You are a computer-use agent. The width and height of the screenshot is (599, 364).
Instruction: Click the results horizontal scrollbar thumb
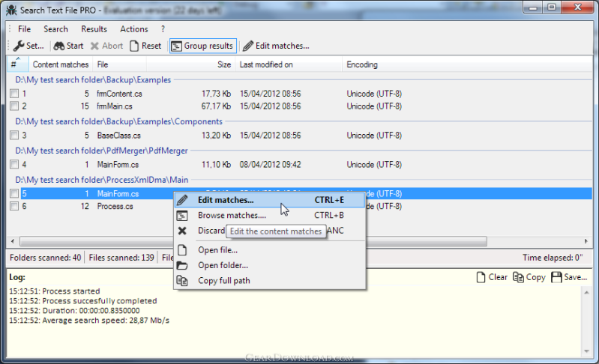tap(253, 241)
